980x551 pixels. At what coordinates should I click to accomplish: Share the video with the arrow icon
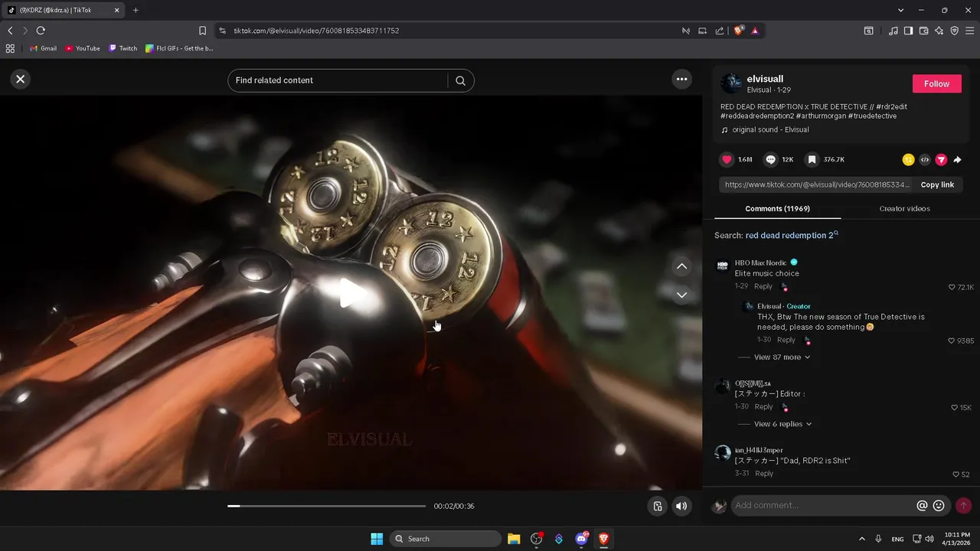click(957, 160)
